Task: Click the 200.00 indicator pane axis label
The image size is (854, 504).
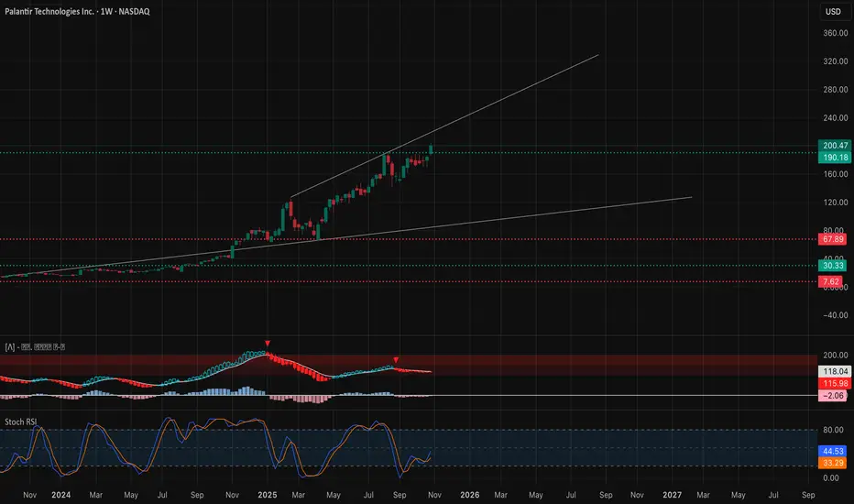Action: (x=836, y=356)
